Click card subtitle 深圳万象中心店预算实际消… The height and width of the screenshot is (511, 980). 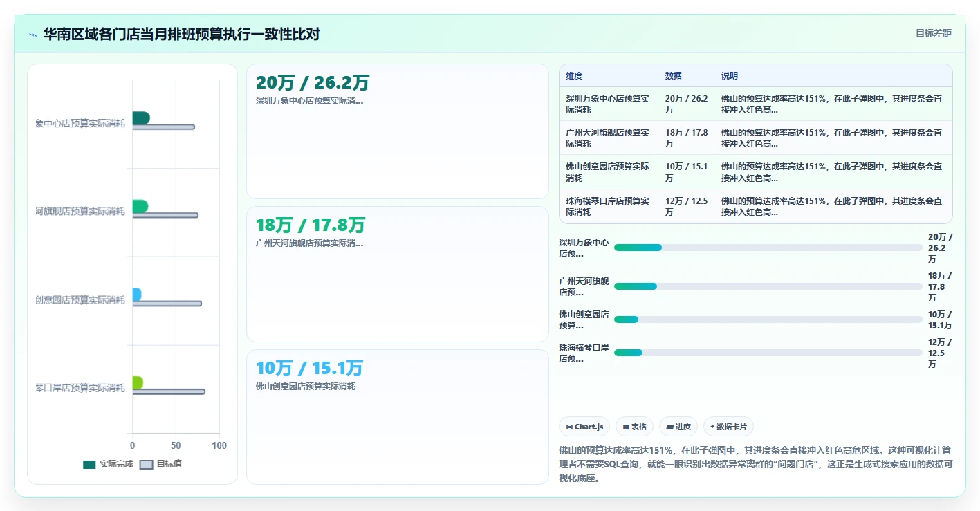point(310,101)
